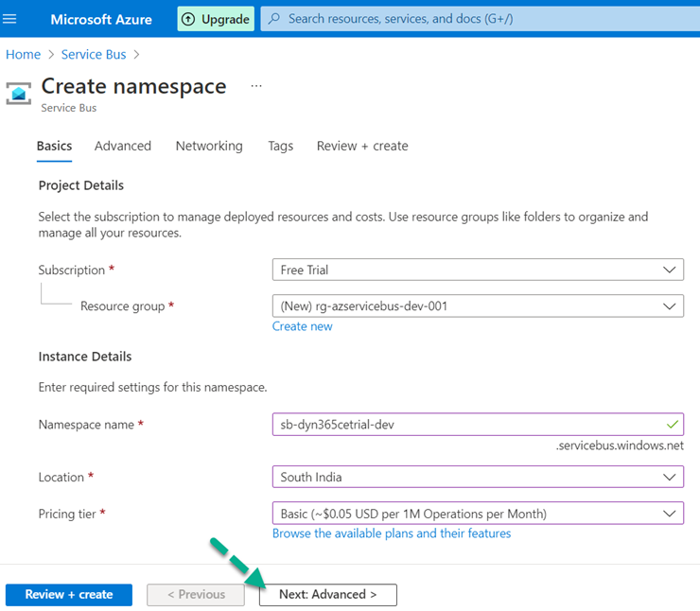The height and width of the screenshot is (611, 700).
Task: Click the Upgrade button
Action: click(x=216, y=19)
